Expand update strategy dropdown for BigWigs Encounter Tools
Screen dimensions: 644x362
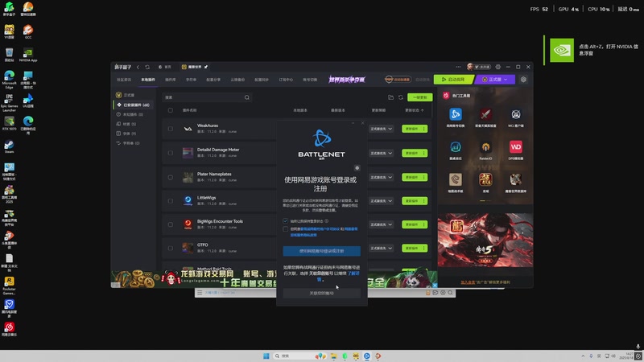pyautogui.click(x=381, y=224)
